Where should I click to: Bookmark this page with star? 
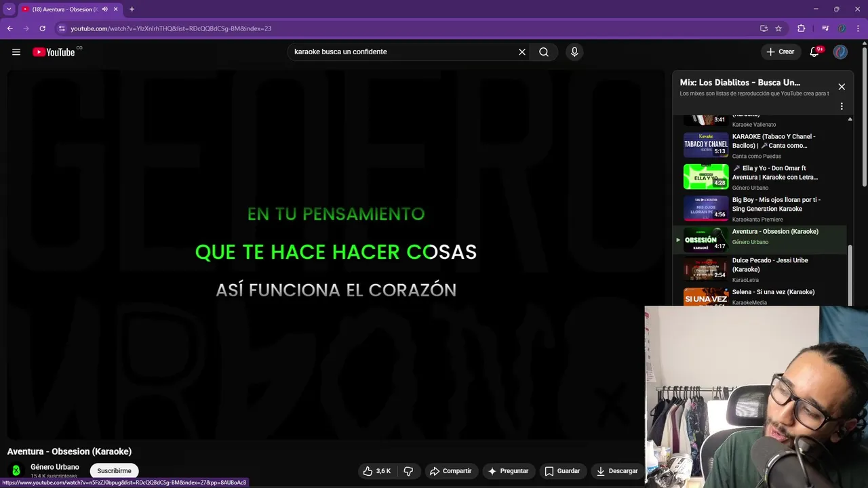click(778, 28)
